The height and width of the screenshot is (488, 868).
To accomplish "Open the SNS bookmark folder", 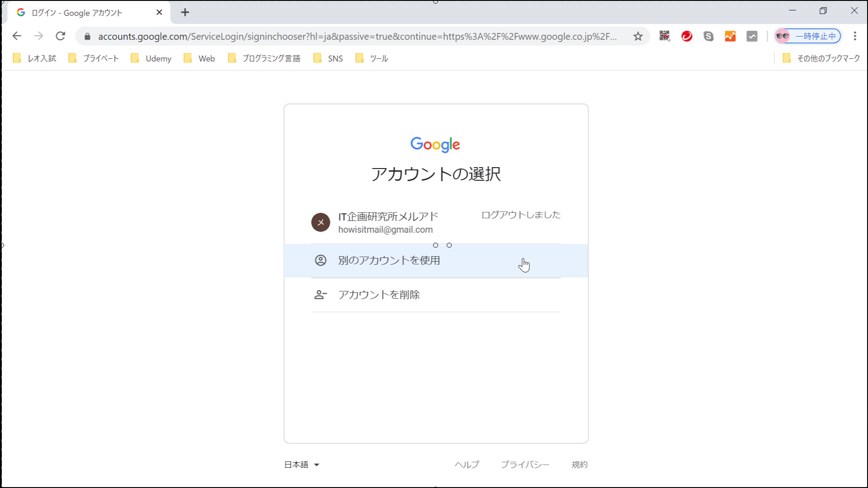I will [x=328, y=58].
